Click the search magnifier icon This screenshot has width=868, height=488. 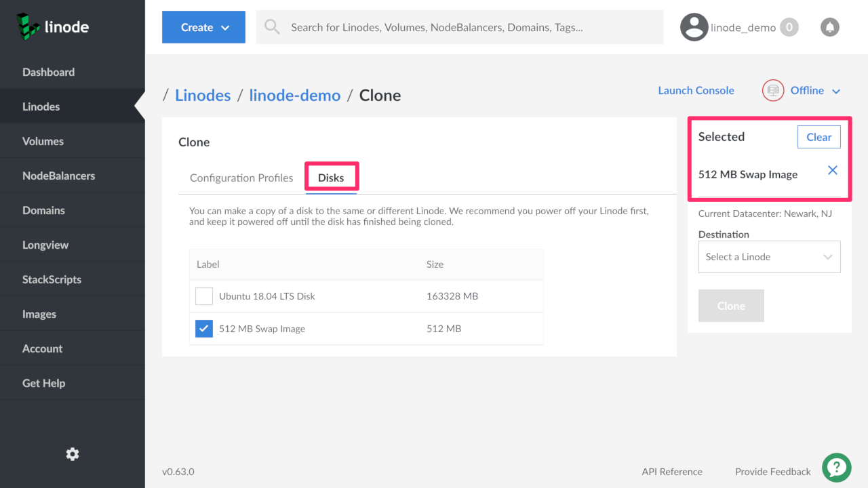coord(272,27)
